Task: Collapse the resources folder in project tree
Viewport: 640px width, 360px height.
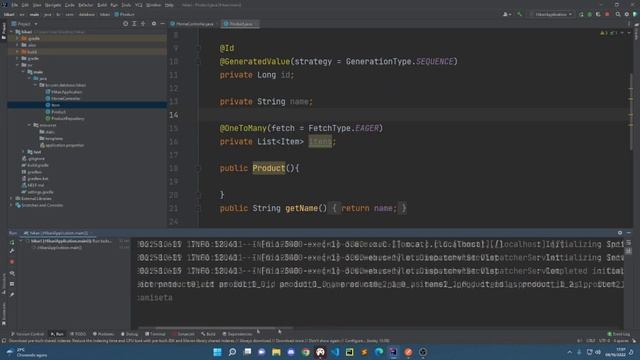Action: [30, 125]
